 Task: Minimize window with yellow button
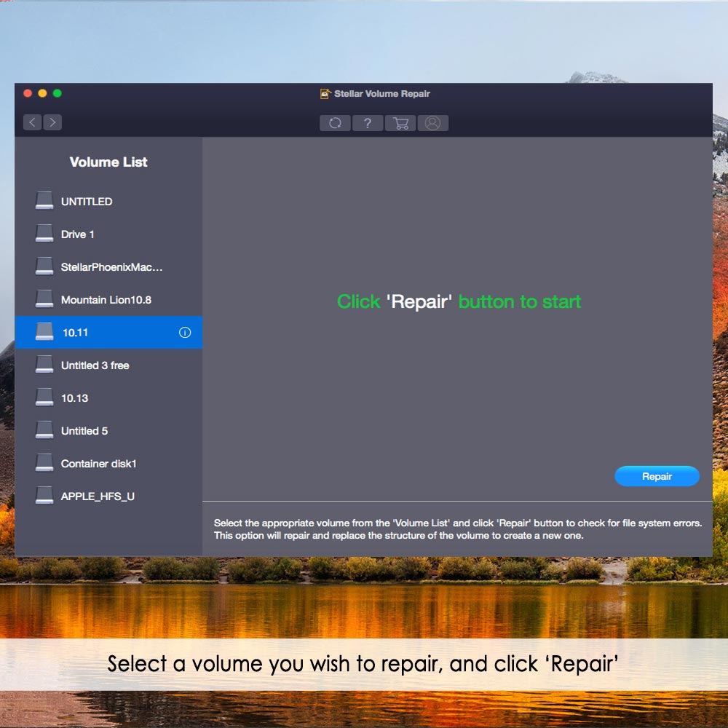42,93
